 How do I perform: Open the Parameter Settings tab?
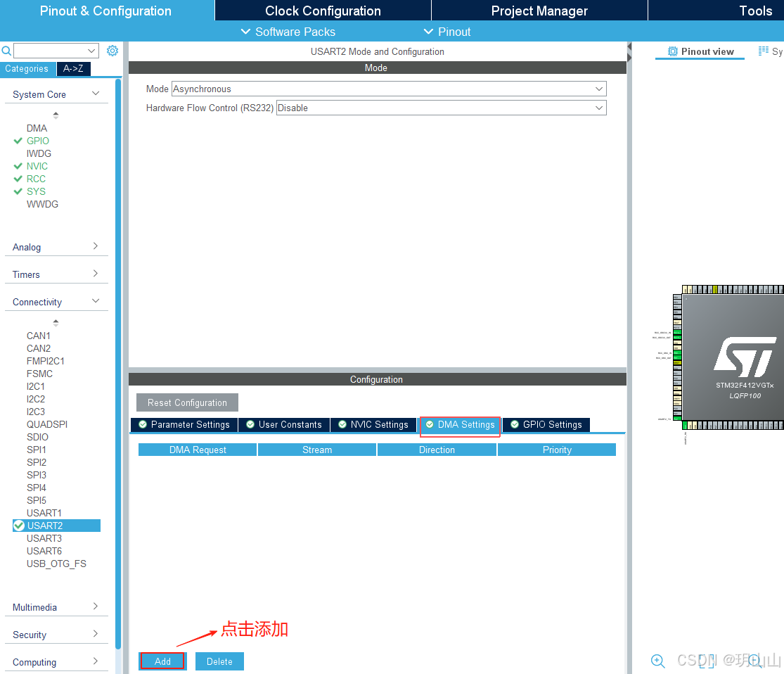coord(184,425)
